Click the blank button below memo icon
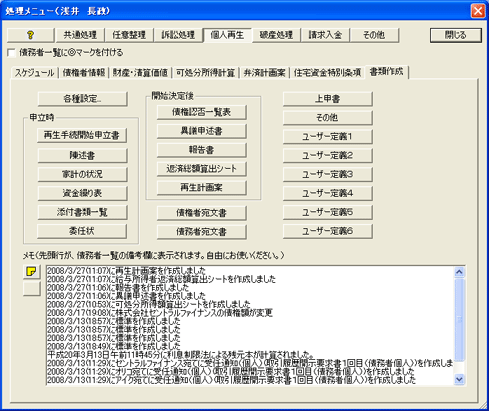 click(x=32, y=289)
